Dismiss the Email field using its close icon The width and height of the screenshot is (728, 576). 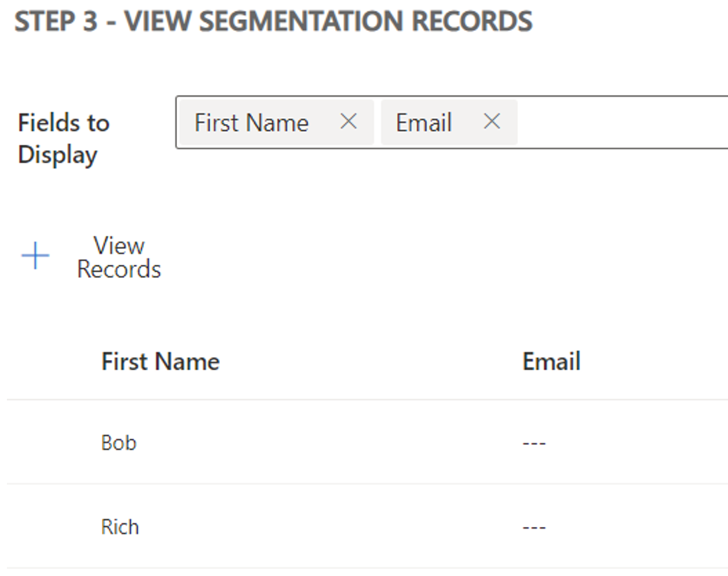[x=491, y=121]
